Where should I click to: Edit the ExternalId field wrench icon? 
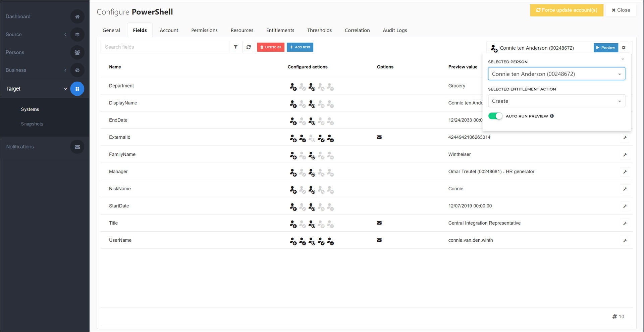coord(625,138)
